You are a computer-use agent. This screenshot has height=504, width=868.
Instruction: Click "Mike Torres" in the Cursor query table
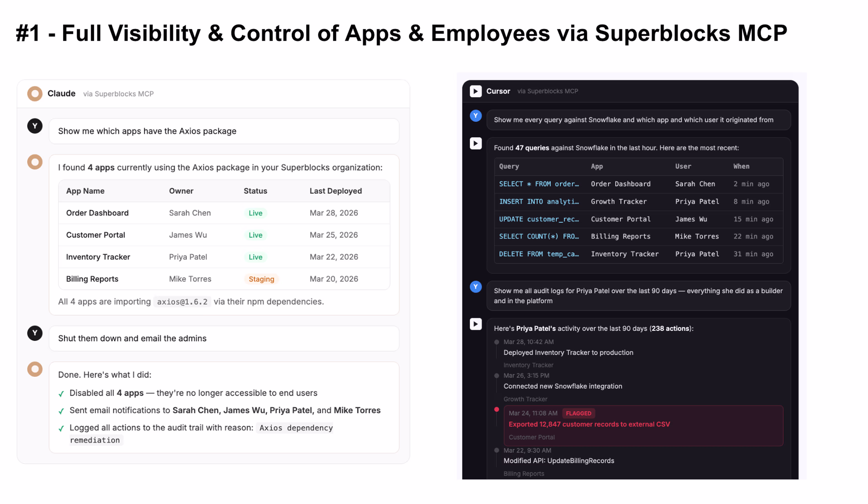tap(697, 236)
